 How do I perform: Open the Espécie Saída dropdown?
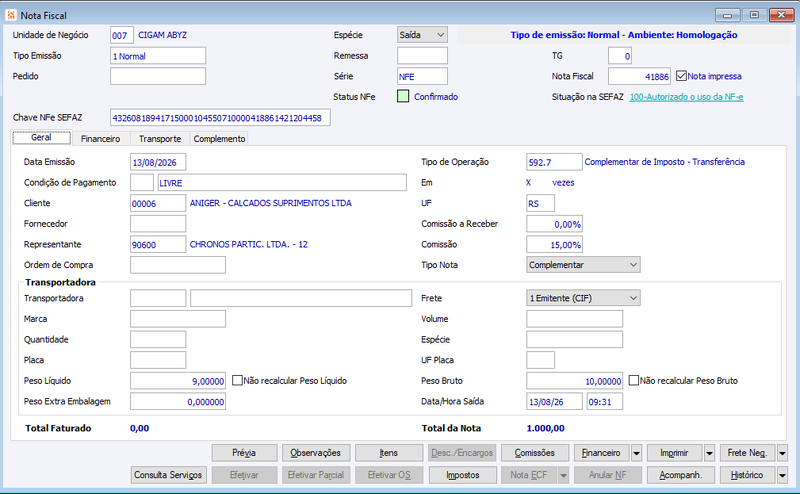pos(422,35)
